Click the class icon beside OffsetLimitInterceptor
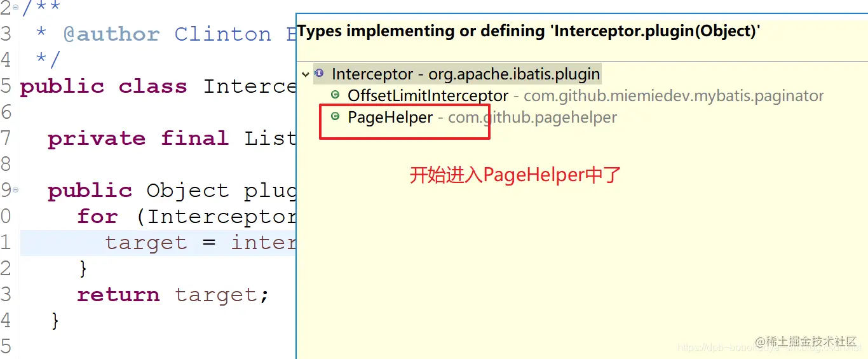Screen dimensions: 868x359 (x=335, y=95)
